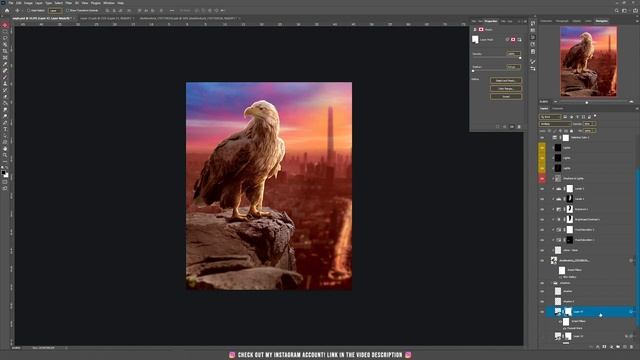
Task: Open the Properties panel menu
Action: pos(525,21)
